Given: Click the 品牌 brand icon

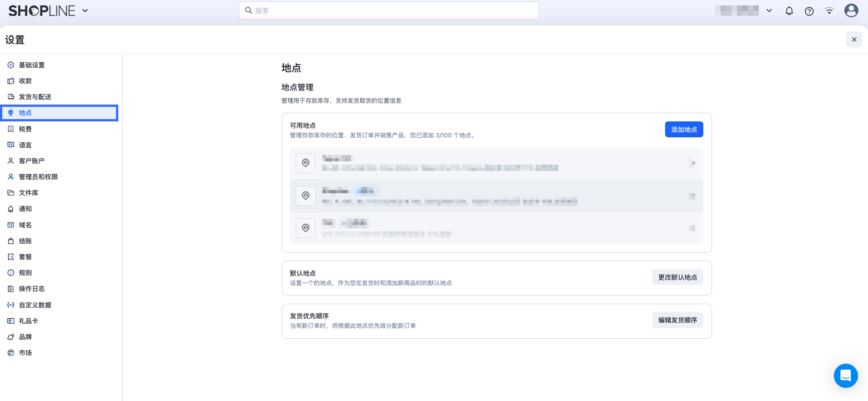Looking at the screenshot, I should pos(11,337).
